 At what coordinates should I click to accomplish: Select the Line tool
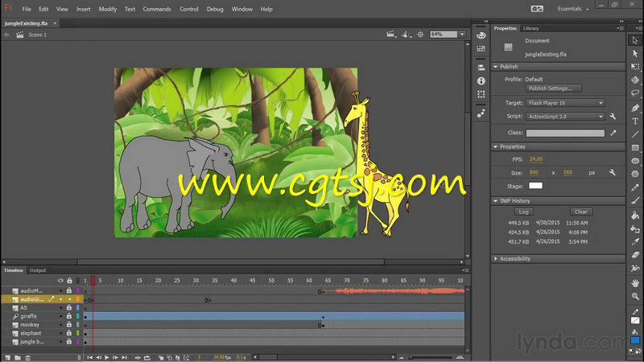635,134
